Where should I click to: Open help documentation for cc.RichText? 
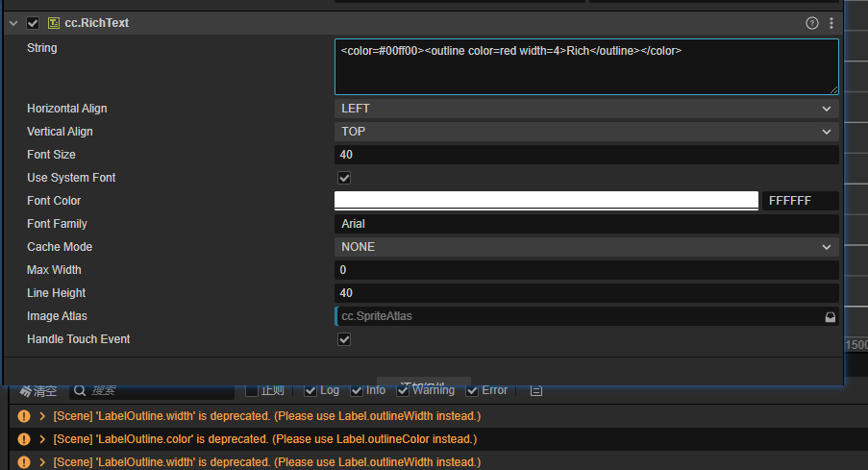[812, 23]
